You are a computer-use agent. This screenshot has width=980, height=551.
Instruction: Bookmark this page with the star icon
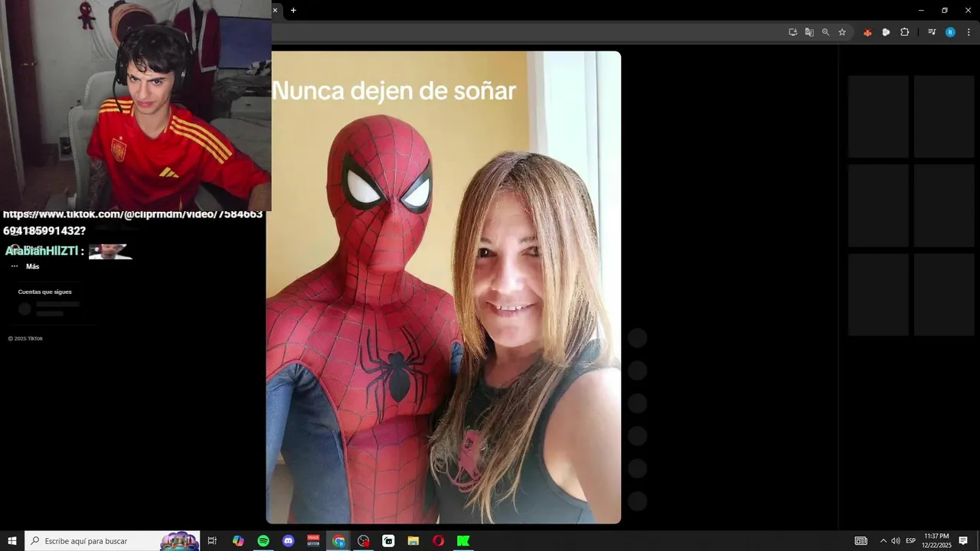tap(842, 32)
